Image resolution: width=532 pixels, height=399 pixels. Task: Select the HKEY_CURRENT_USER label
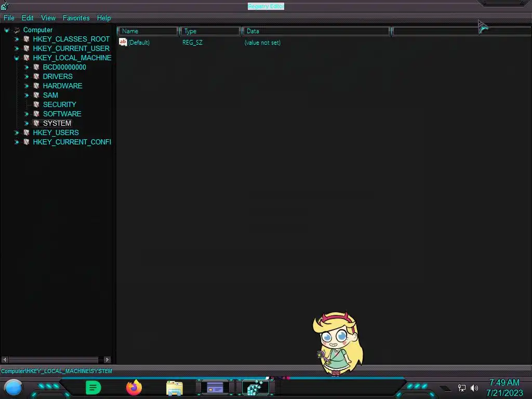(x=71, y=48)
